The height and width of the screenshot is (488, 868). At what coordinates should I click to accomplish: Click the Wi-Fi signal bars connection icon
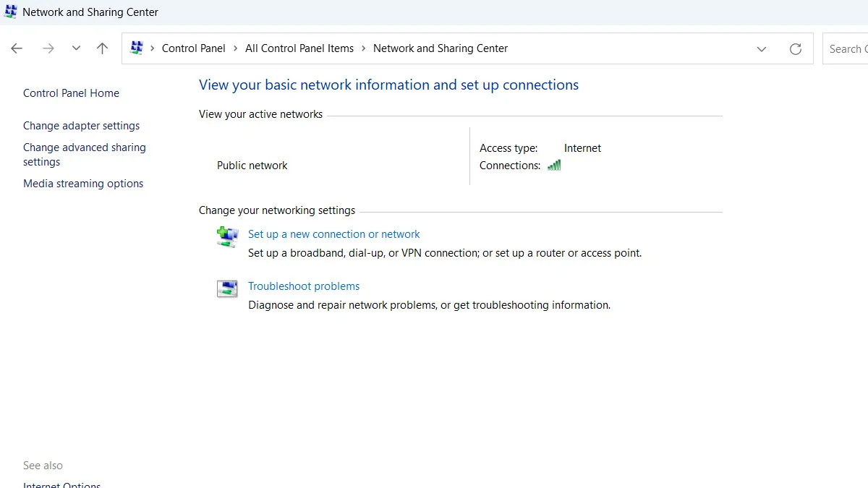coord(554,166)
